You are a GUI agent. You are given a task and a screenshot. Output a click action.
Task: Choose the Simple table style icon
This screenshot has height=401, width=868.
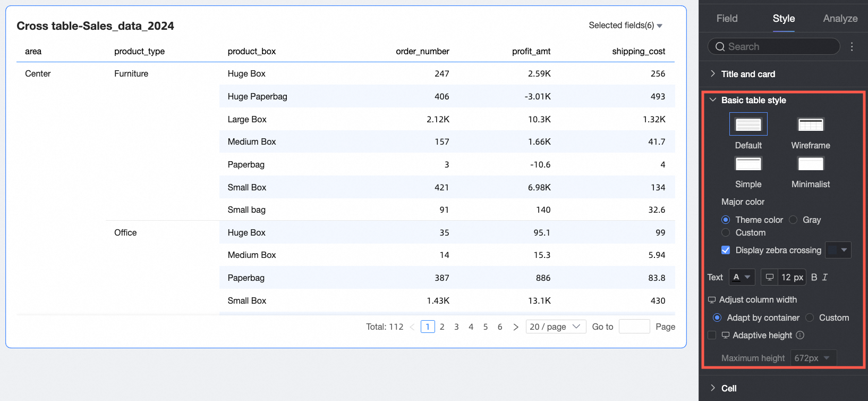[748, 164]
